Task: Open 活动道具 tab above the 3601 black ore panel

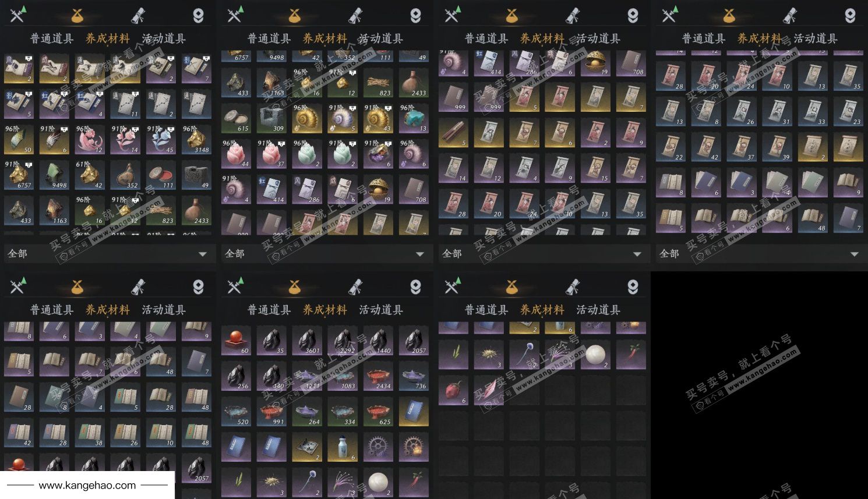Action: tap(381, 310)
